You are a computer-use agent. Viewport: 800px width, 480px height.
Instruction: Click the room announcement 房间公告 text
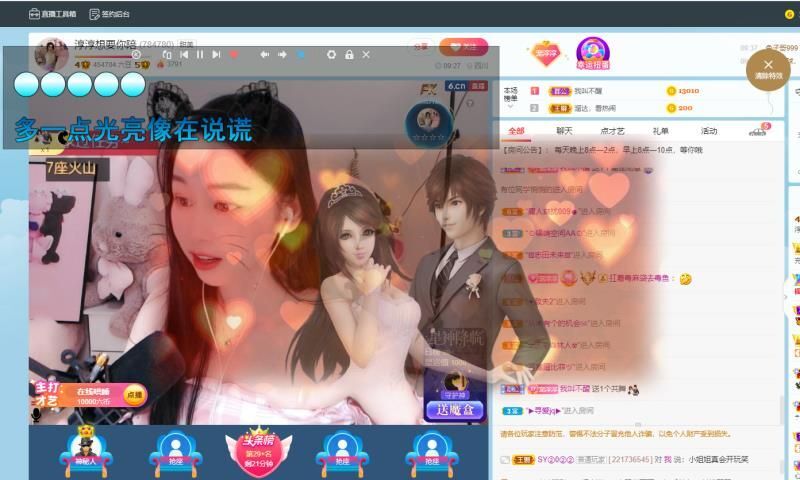pos(603,150)
